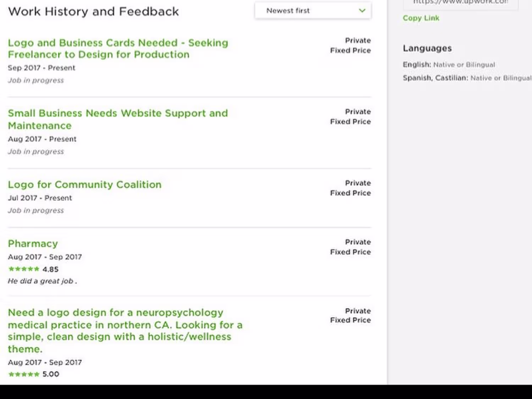Click 'Job in progress' under Community Coalition

36,210
